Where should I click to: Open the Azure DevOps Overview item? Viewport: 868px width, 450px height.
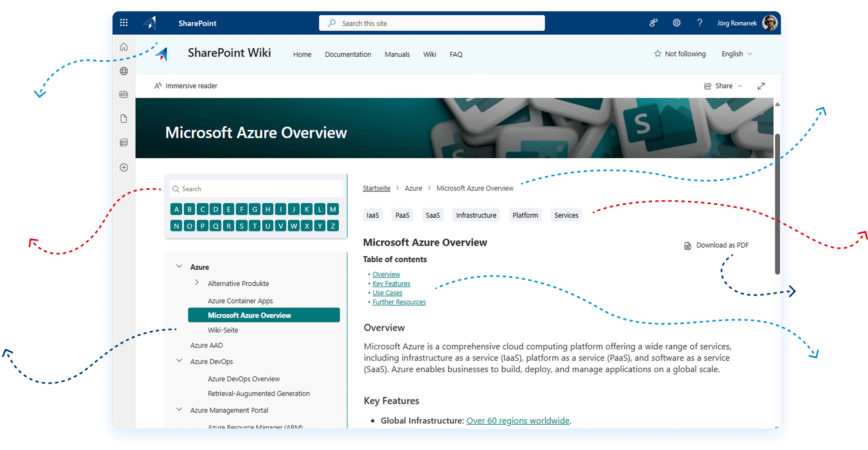[244, 379]
